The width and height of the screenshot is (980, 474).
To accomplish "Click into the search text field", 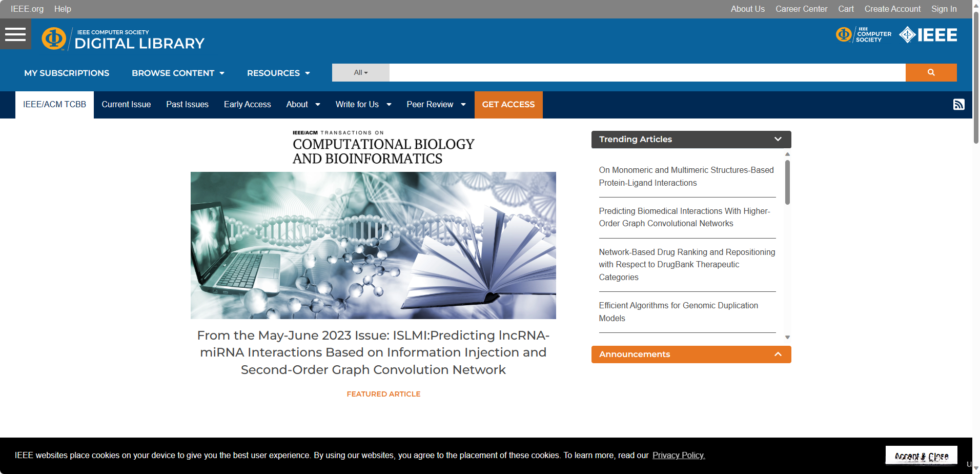I will [647, 72].
